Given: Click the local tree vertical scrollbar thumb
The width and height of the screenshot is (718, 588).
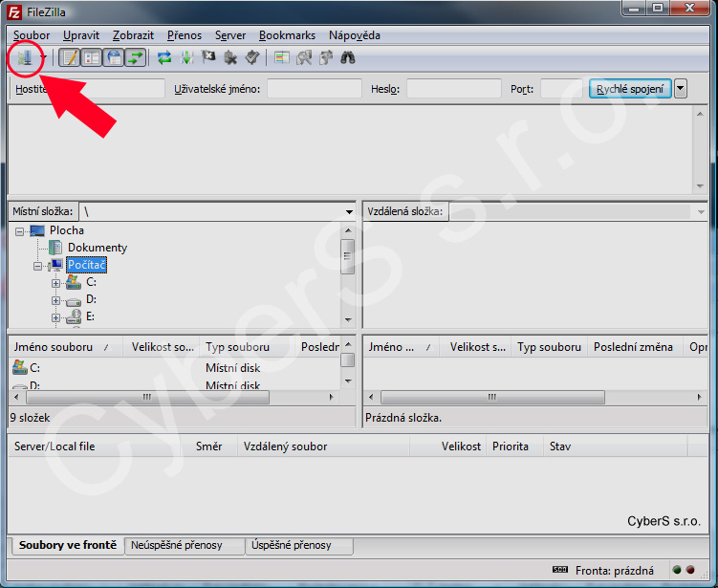Looking at the screenshot, I should pos(348,256).
